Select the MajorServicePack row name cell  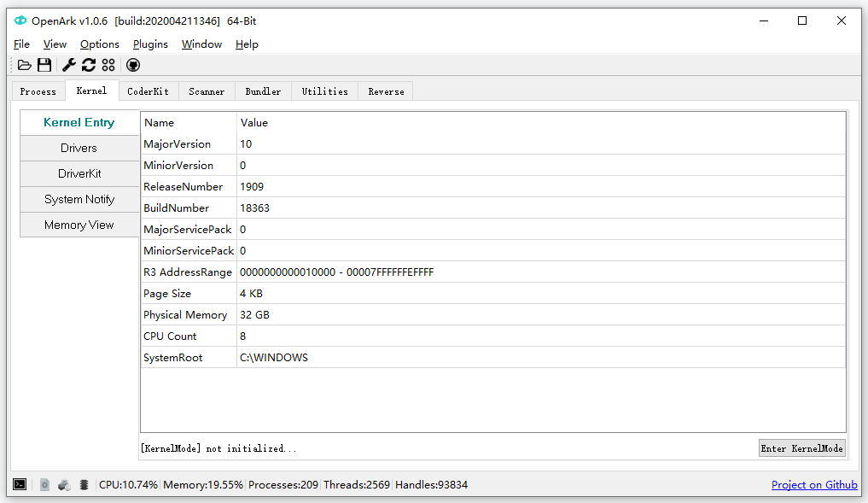pyautogui.click(x=189, y=230)
